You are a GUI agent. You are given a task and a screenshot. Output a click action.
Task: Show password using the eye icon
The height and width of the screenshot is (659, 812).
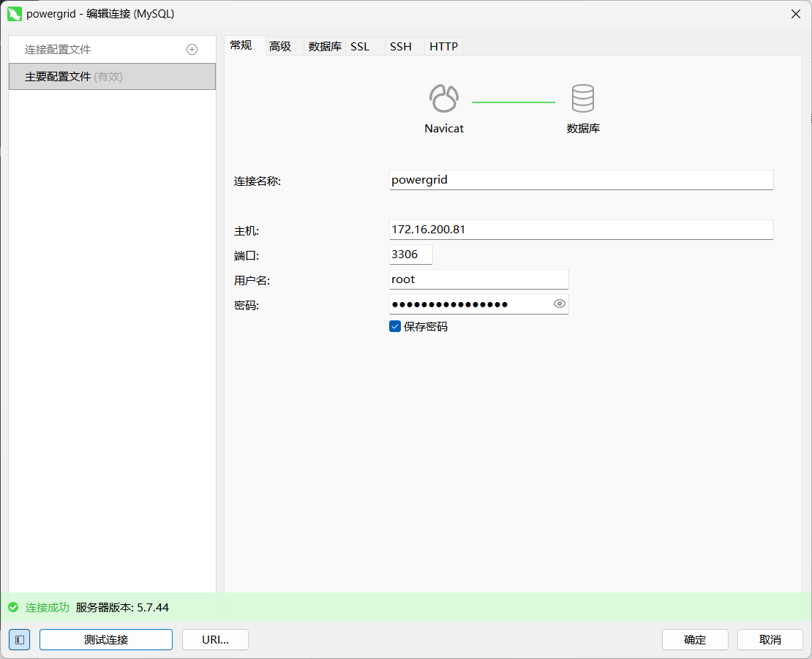pos(560,304)
